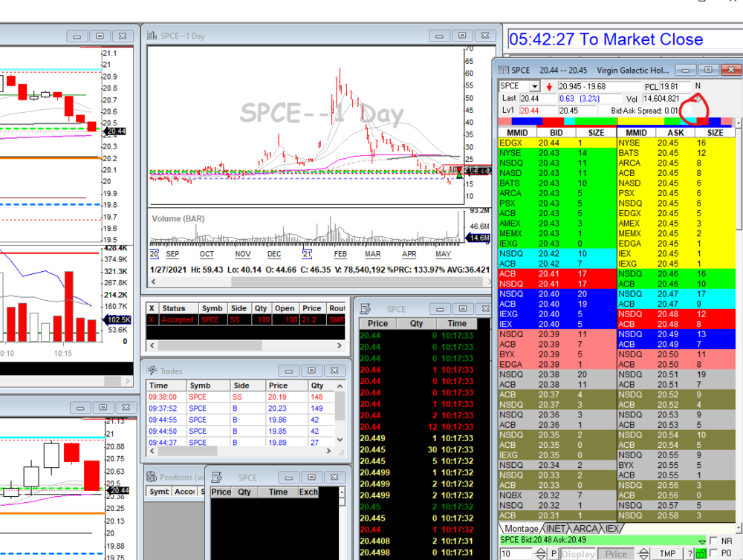
Task: Switch to the INET tab
Action: [556, 529]
